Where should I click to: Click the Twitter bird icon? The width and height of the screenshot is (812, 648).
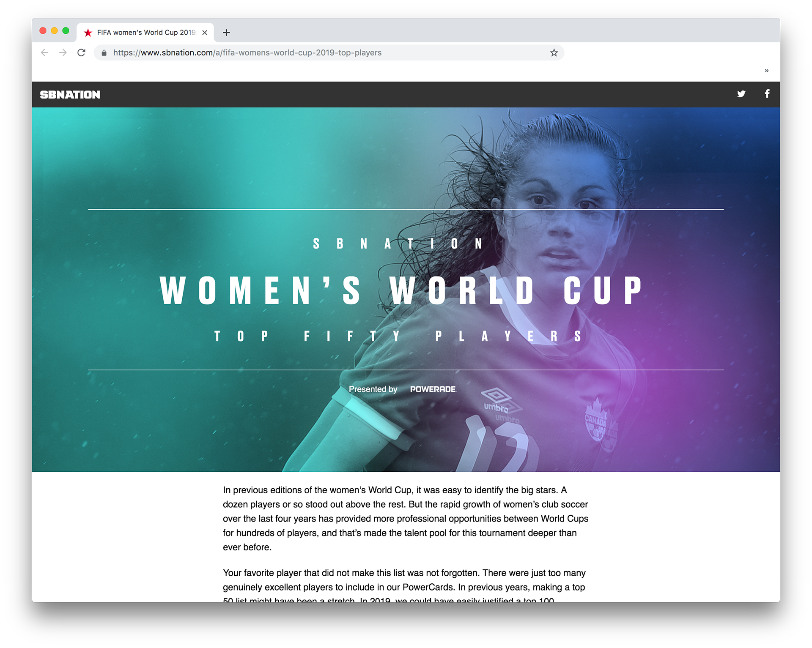click(x=741, y=94)
